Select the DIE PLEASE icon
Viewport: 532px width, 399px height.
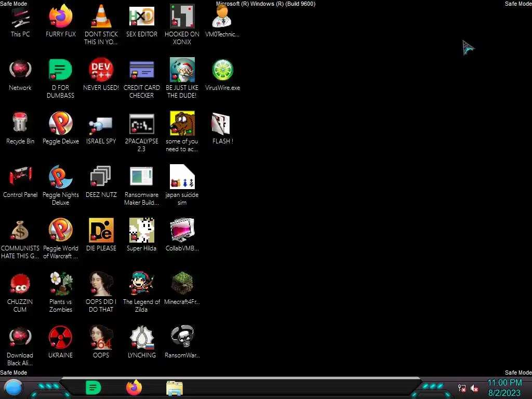pyautogui.click(x=101, y=230)
